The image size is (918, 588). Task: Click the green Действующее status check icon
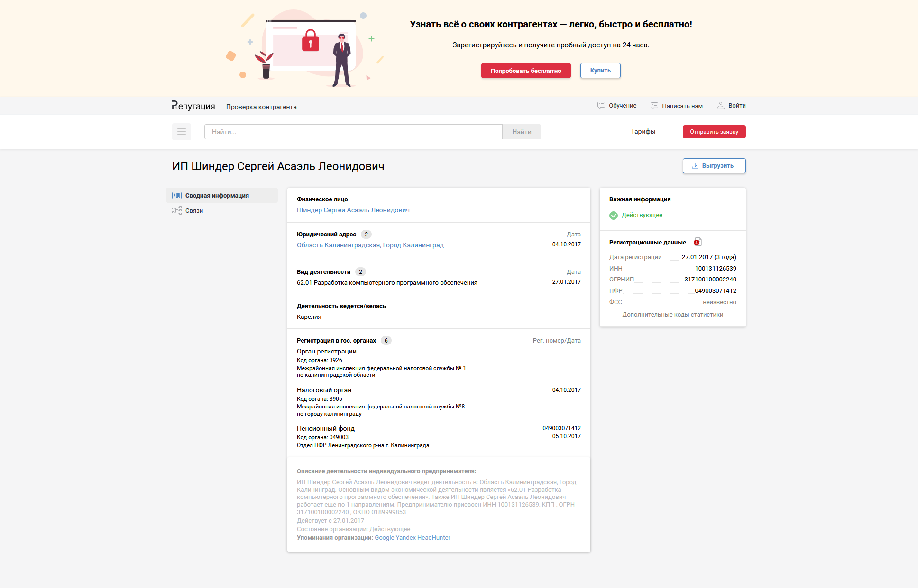pyautogui.click(x=614, y=215)
